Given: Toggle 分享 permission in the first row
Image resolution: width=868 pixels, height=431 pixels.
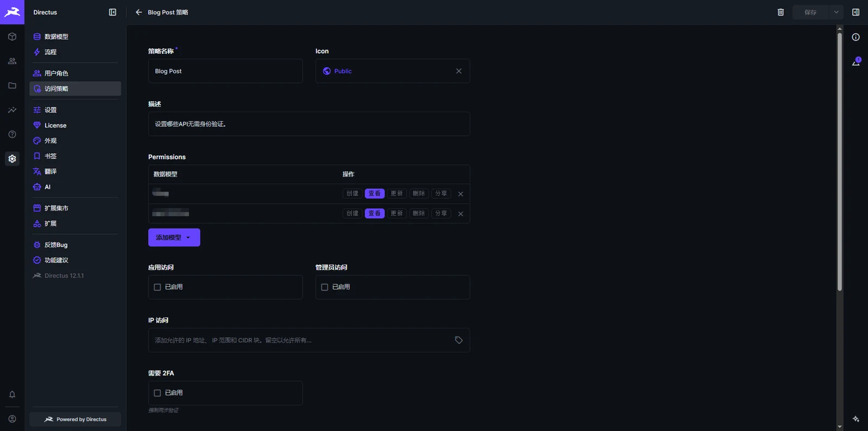Looking at the screenshot, I should [x=441, y=194].
